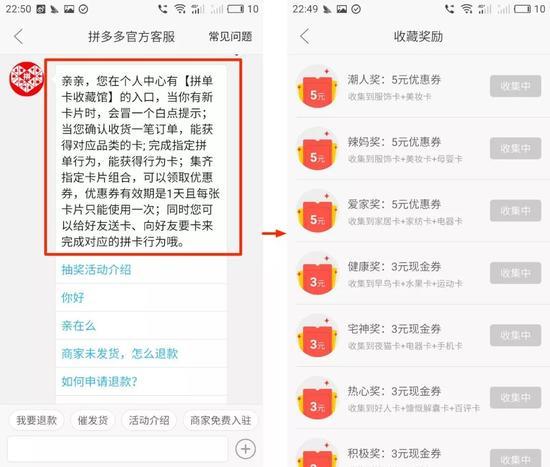Tap the Pinduoduo customer service avatar
The image size is (550, 467).
pyautogui.click(x=27, y=79)
